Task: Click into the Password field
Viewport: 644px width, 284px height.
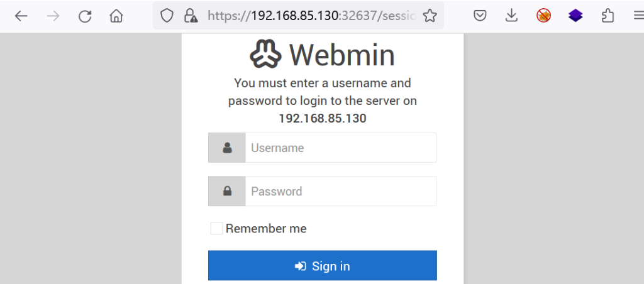Action: coord(340,191)
